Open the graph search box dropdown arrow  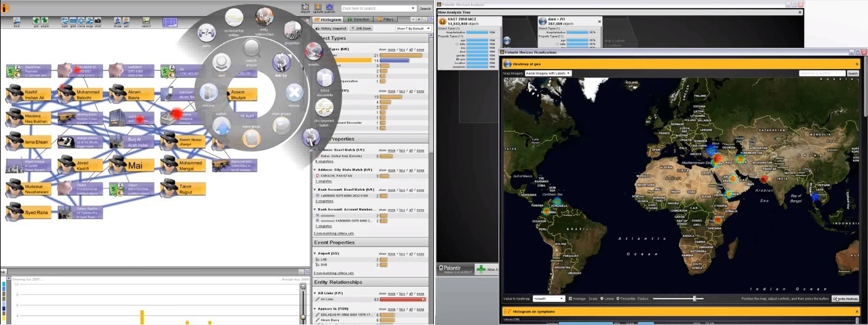pyautogui.click(x=414, y=9)
